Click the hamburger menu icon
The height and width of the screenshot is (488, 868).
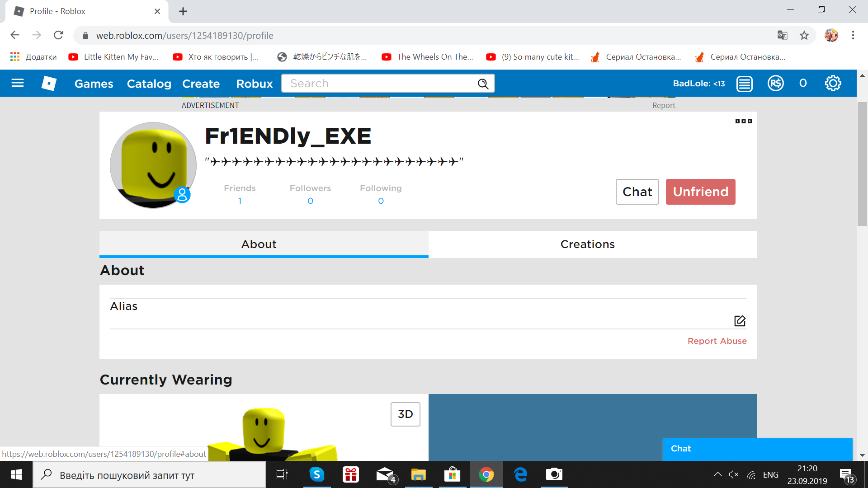pyautogui.click(x=17, y=83)
